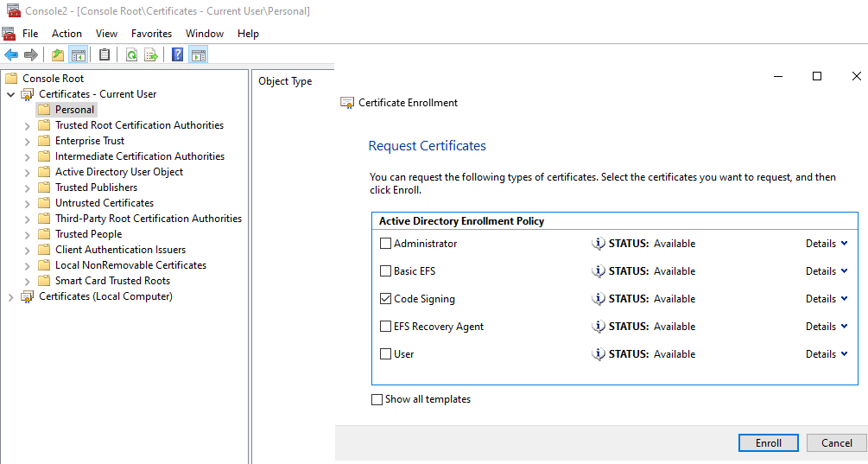Click the MMC toolbox icon beside File
This screenshot has height=464, width=868.
pos(9,34)
